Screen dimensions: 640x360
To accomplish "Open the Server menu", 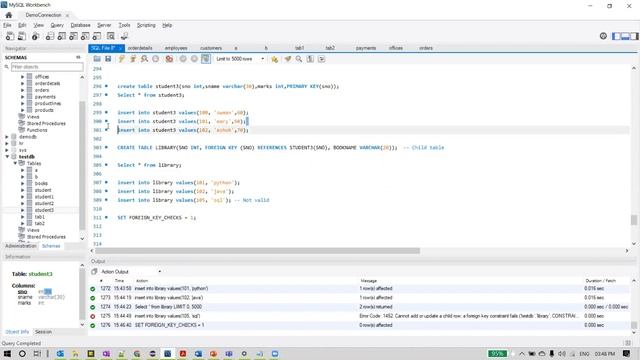I will click(x=104, y=25).
